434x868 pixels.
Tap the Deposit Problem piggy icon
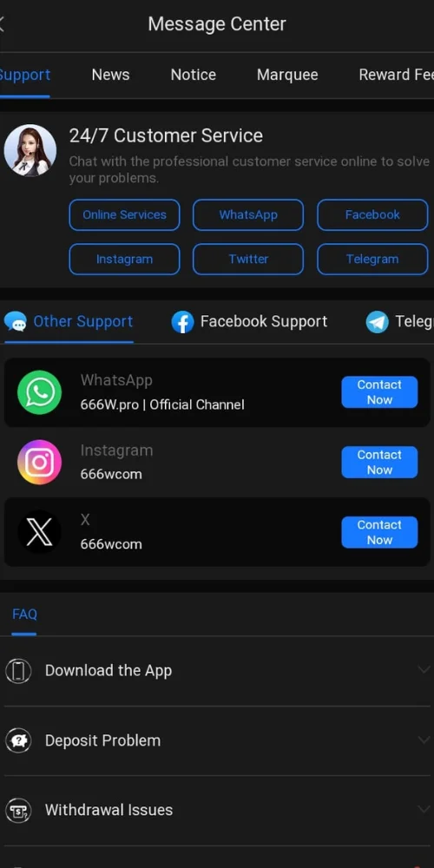[x=18, y=740]
